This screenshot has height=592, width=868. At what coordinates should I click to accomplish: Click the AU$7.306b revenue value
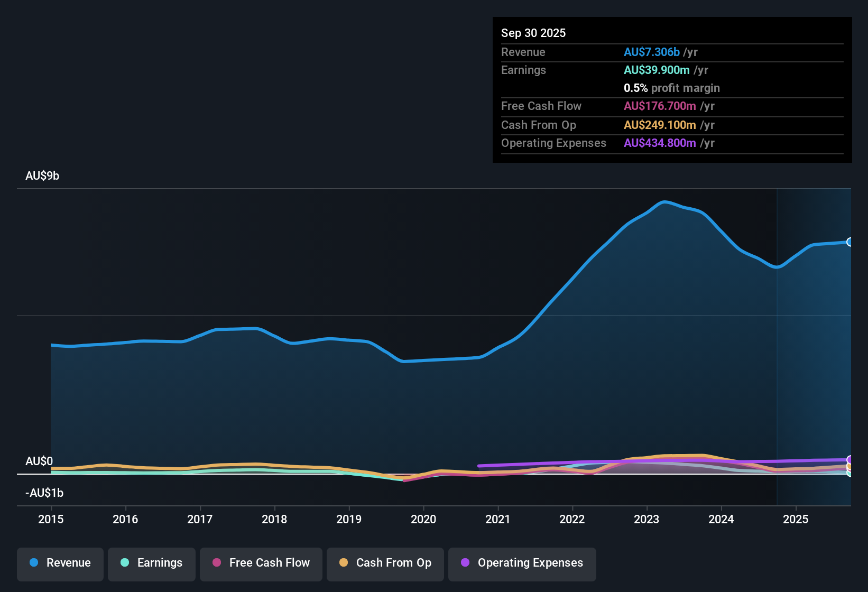(x=652, y=52)
